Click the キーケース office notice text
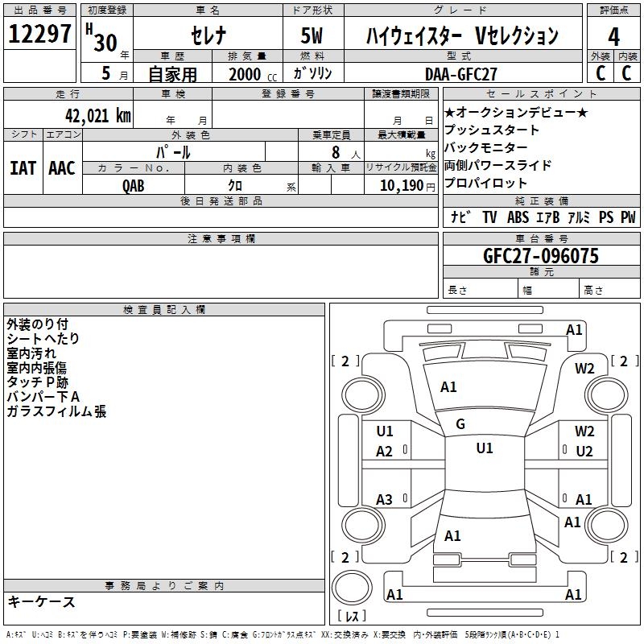The height and width of the screenshot is (644, 644). (x=41, y=601)
